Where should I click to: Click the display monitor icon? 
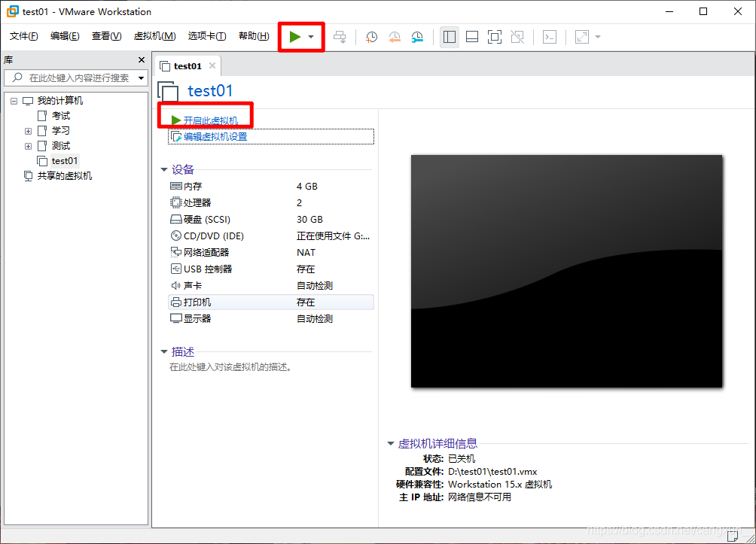click(176, 318)
